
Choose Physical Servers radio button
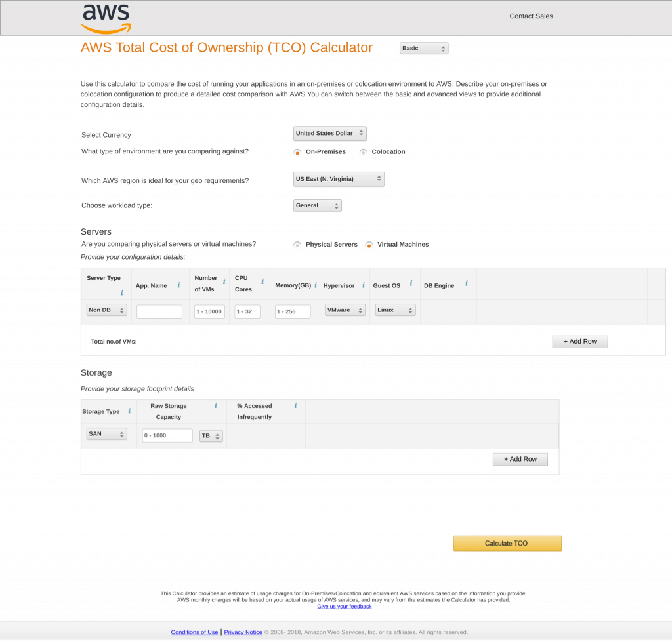[x=297, y=245]
